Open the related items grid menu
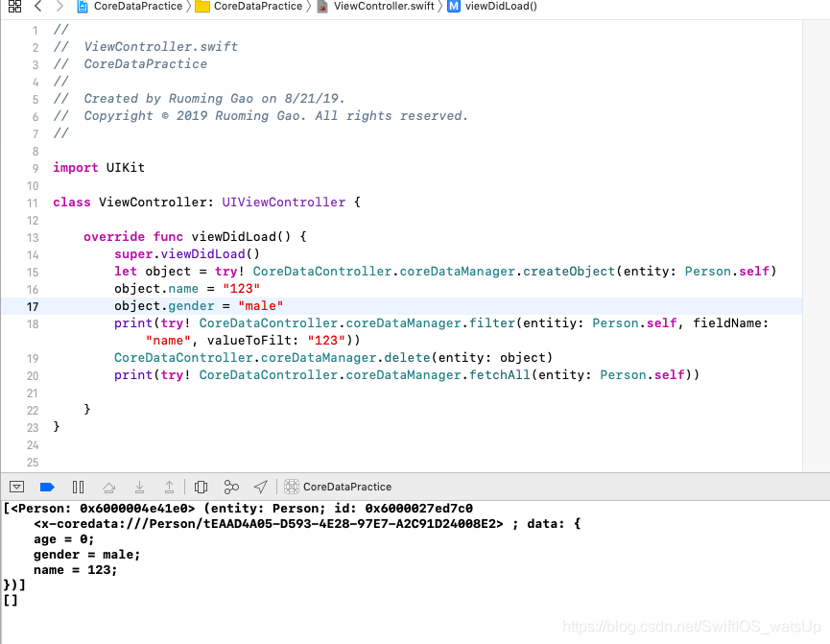The image size is (830, 644). point(14,7)
